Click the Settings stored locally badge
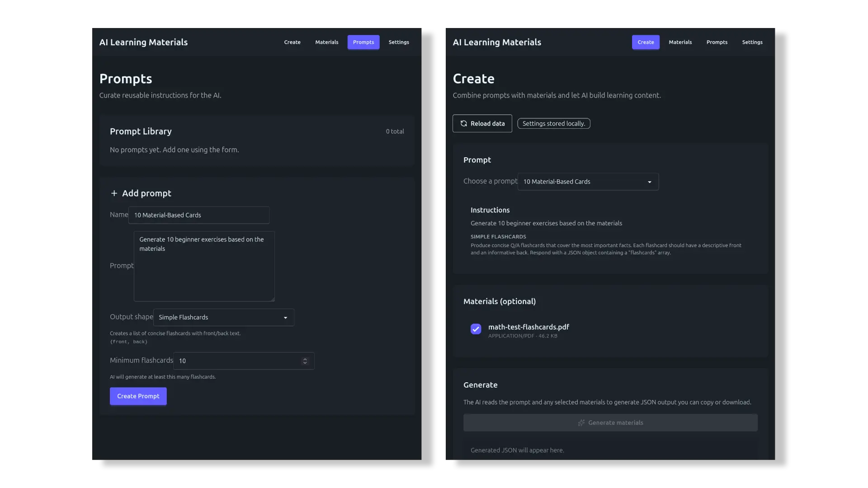Viewport: 868px width, 488px height. point(553,123)
